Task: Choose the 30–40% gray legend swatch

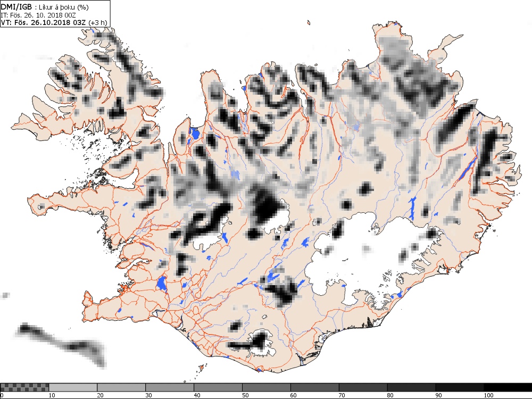Action: pos(170,387)
